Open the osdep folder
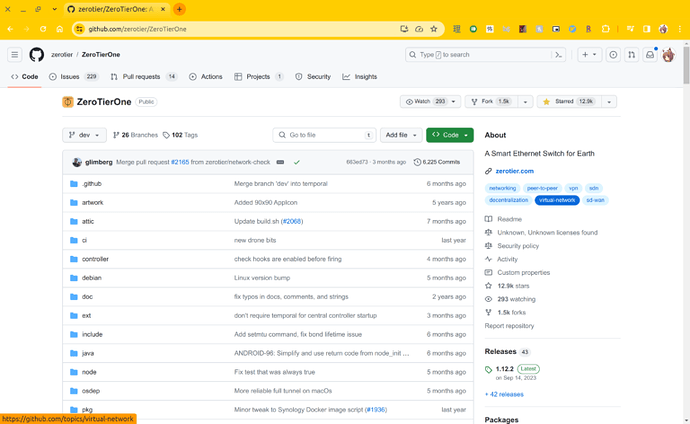 click(91, 391)
